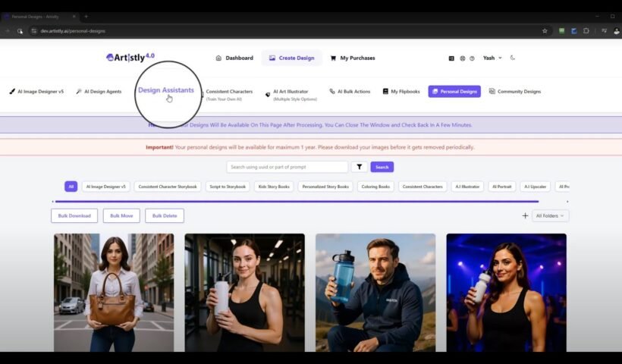Screen dimensions: 622x364
Task: Open a new browser tab with the plus button
Action: tap(86, 17)
